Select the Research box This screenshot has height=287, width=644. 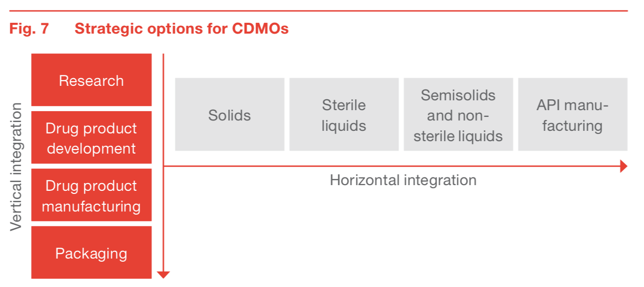(92, 80)
